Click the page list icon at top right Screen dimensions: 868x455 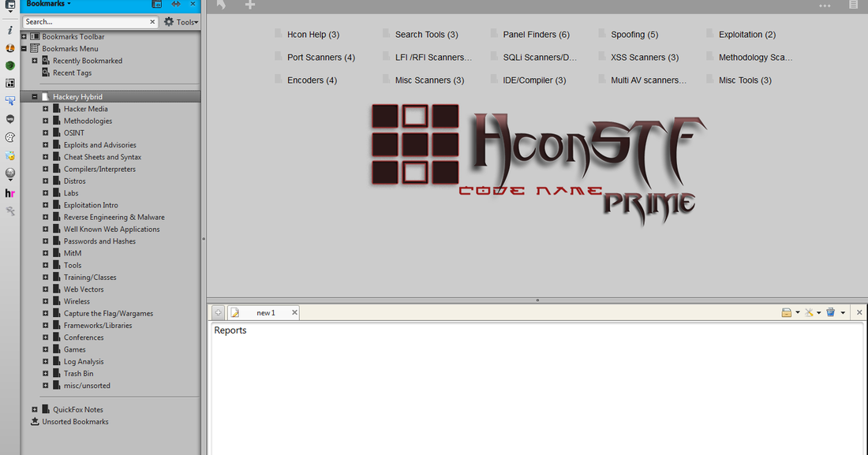coord(853,5)
